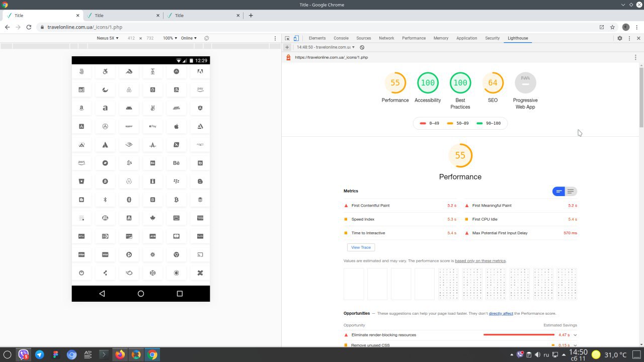The height and width of the screenshot is (362, 644).
Task: Launch Firefox from the taskbar
Action: [x=120, y=354]
